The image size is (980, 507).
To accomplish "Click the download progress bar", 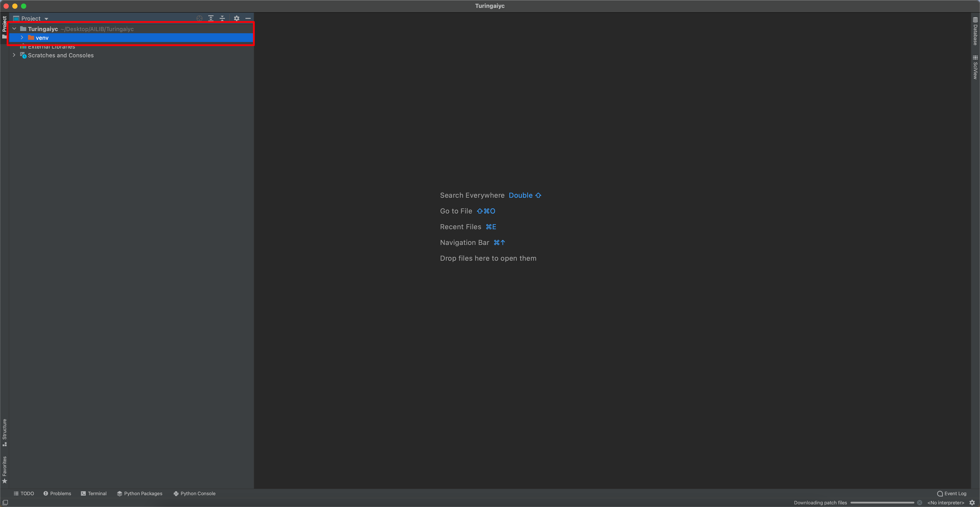I will point(882,502).
